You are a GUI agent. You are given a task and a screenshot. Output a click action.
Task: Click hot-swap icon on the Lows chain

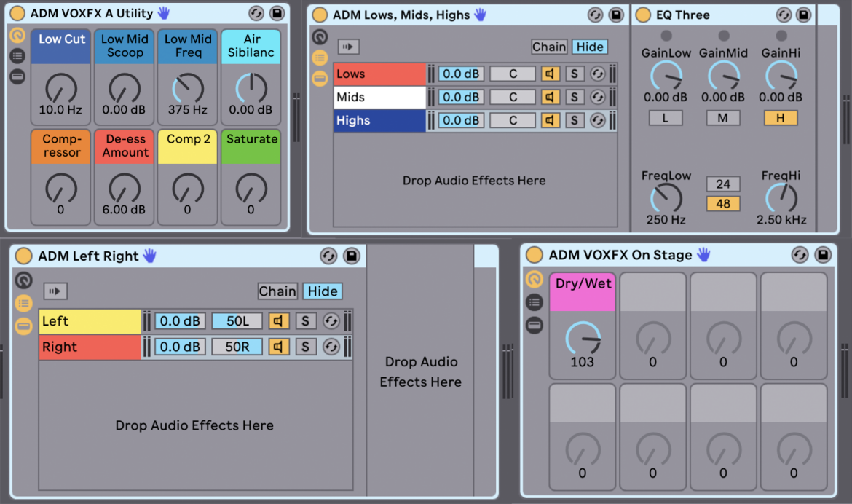[x=597, y=74]
